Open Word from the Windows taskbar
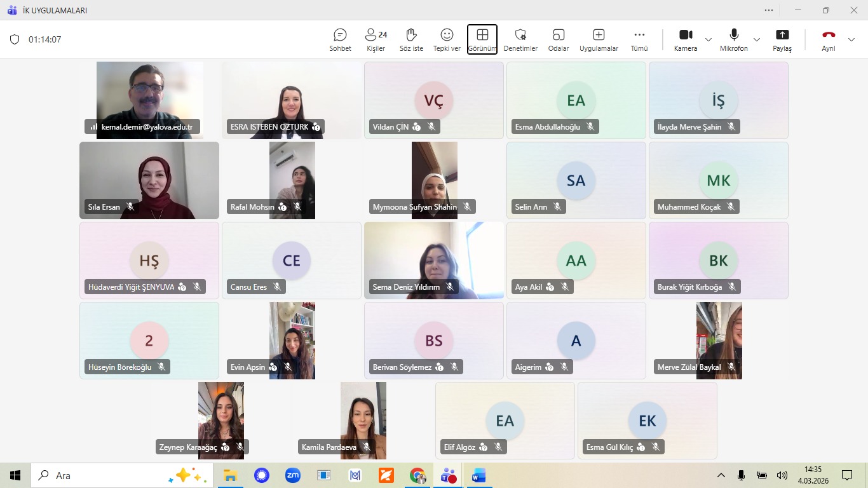The height and width of the screenshot is (488, 868). point(478,475)
